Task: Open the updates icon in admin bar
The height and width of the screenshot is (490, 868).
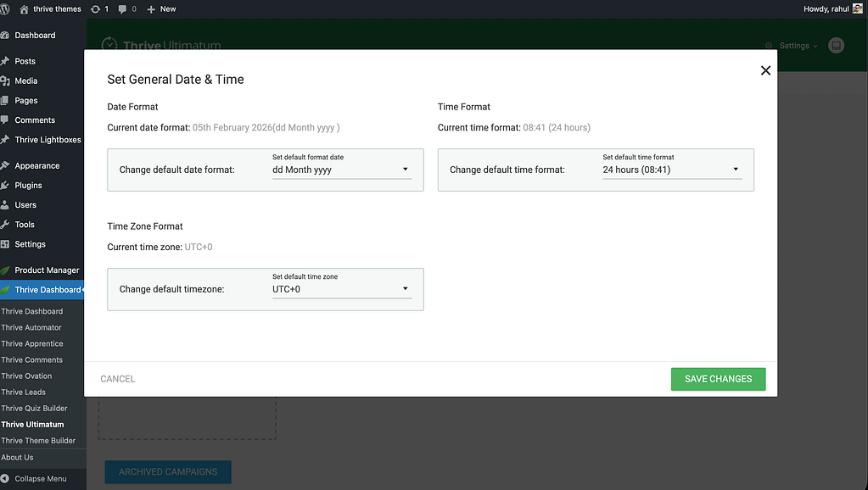Action: [x=95, y=8]
